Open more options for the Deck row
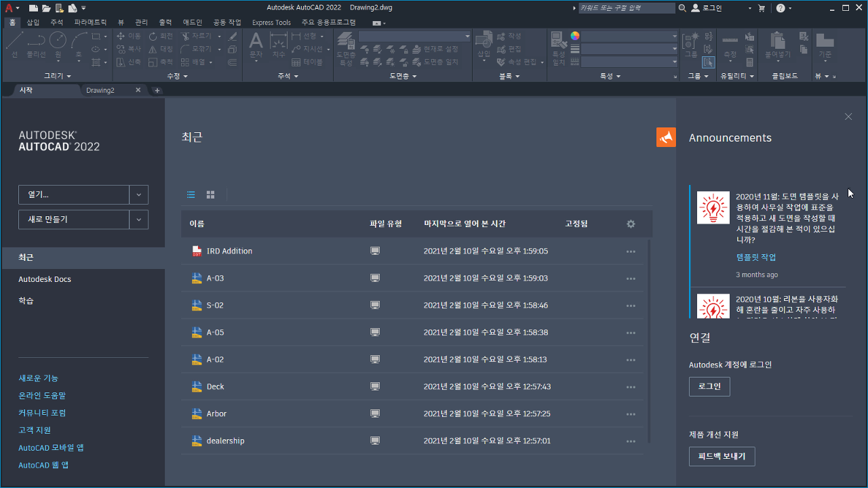This screenshot has width=868, height=488. point(631,387)
